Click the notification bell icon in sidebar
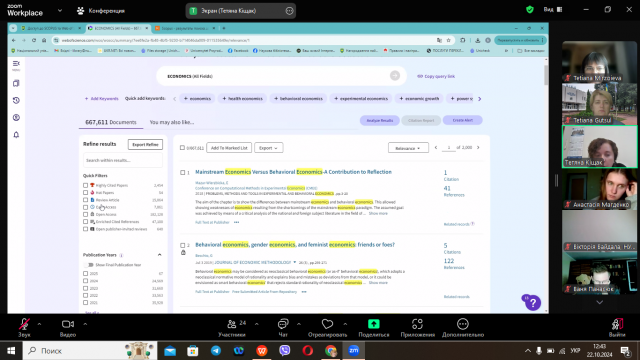Image resolution: width=640 pixels, height=360 pixels. 16,135
